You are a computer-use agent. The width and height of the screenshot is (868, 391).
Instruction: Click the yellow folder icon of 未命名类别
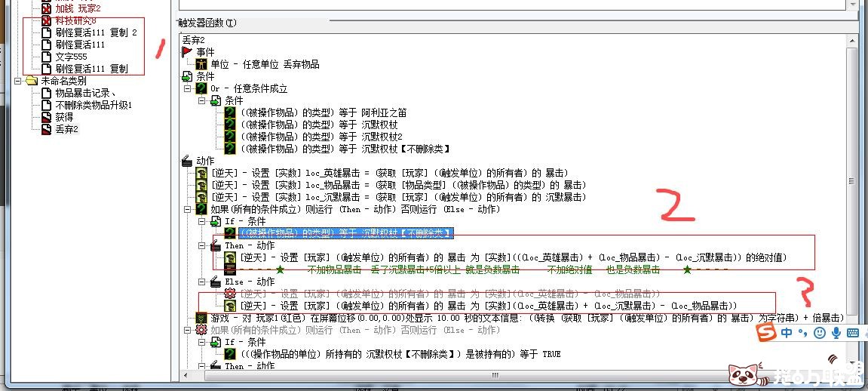[32, 81]
